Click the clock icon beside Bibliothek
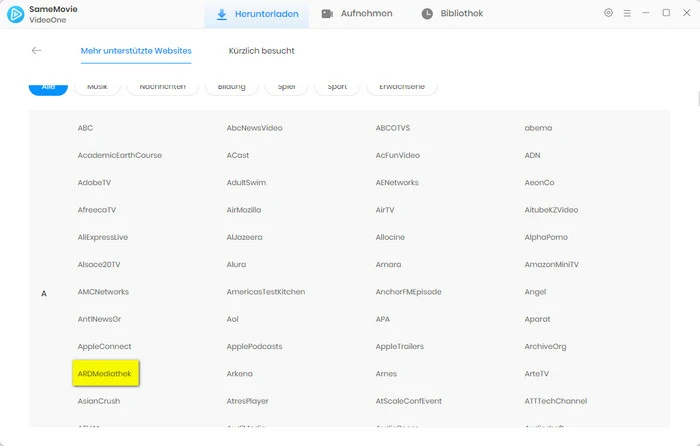The image size is (700, 446). [x=427, y=14]
